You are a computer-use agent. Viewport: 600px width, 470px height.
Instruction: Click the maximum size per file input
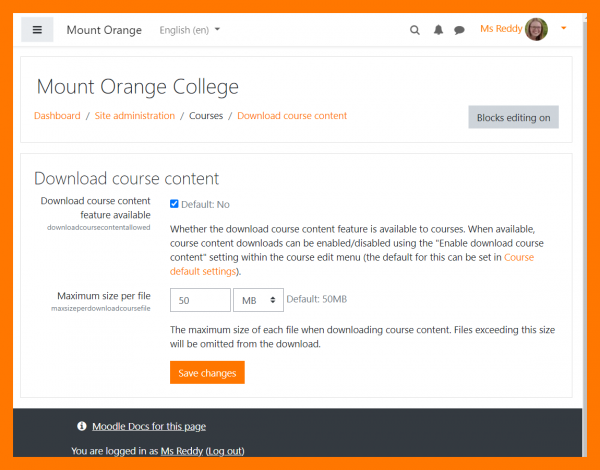[200, 299]
